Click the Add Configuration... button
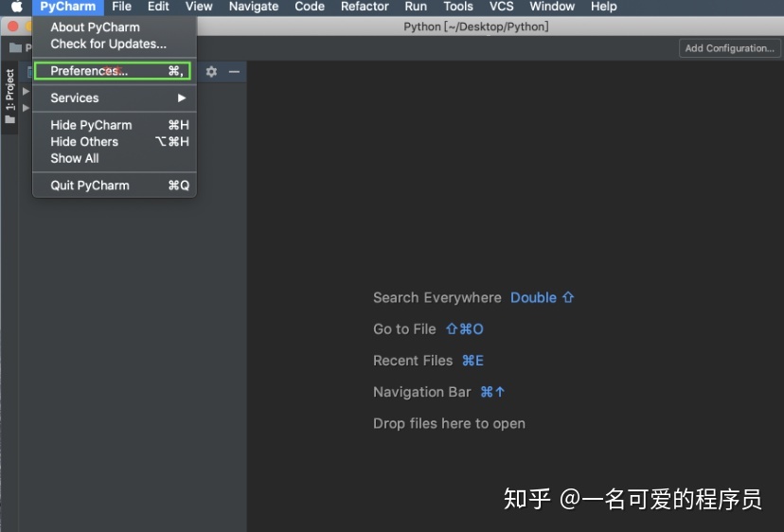 (x=729, y=48)
